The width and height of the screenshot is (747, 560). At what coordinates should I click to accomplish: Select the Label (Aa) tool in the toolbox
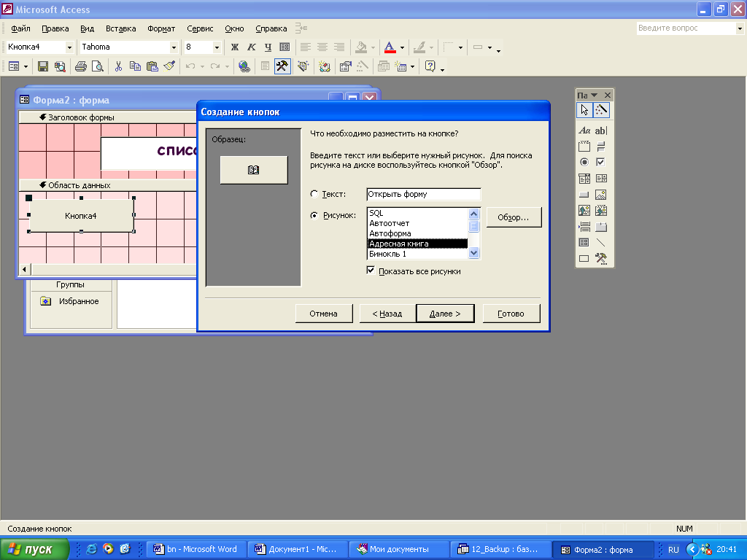(x=584, y=131)
